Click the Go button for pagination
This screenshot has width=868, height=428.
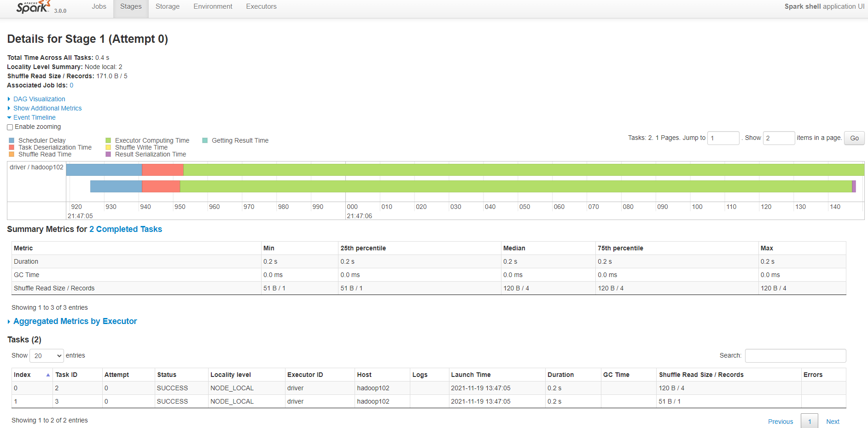click(x=854, y=138)
